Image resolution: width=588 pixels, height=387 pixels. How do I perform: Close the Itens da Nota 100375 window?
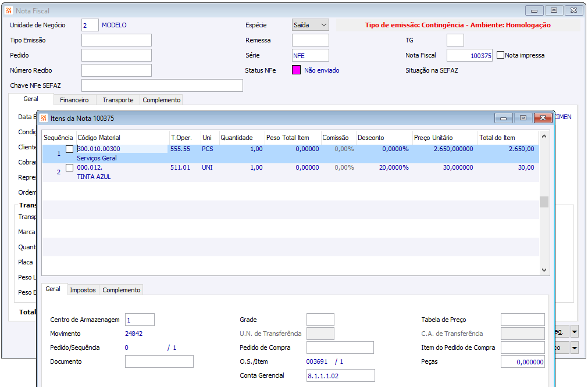tap(543, 118)
